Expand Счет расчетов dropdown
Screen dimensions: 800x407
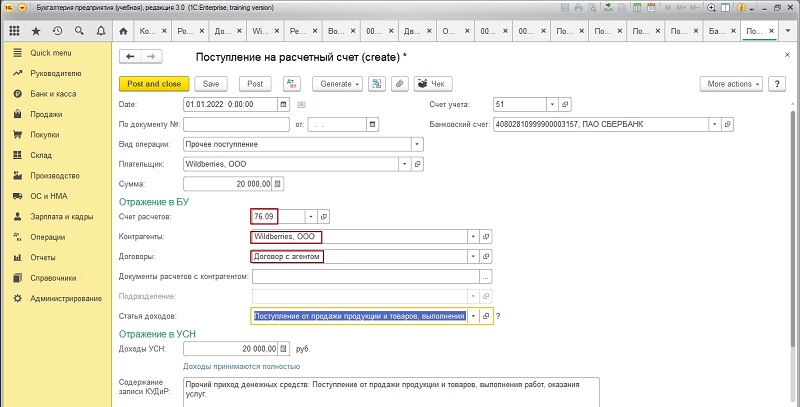tap(311, 217)
